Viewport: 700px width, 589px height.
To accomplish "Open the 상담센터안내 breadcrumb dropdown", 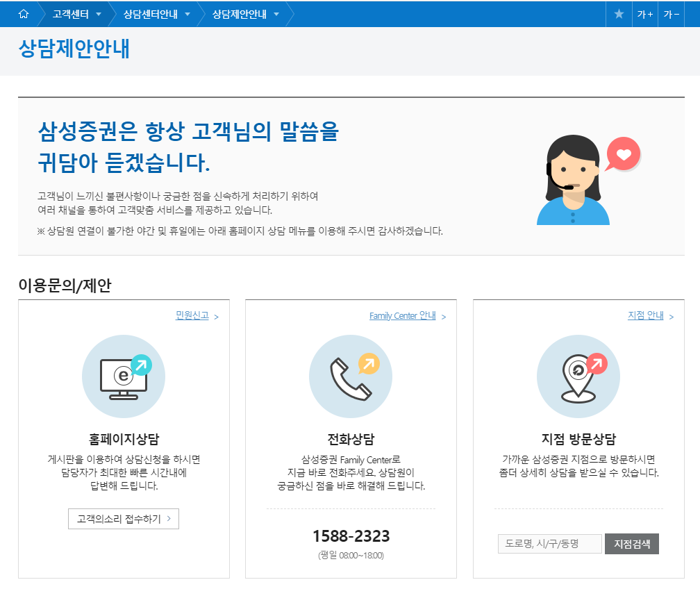I will pyautogui.click(x=157, y=14).
